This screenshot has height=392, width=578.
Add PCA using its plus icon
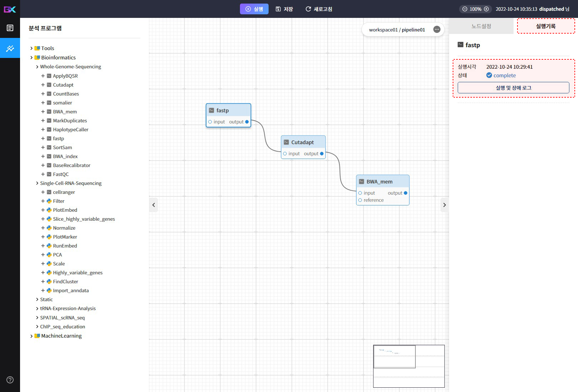click(x=43, y=255)
